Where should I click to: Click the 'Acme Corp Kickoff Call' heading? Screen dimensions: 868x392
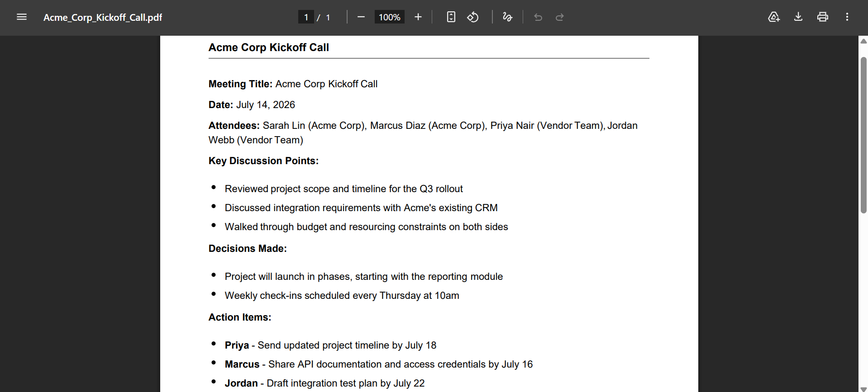tap(268, 47)
